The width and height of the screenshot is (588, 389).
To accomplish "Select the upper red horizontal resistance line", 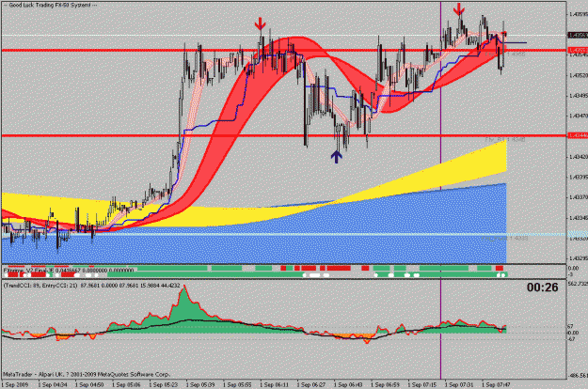I will 284,50.
